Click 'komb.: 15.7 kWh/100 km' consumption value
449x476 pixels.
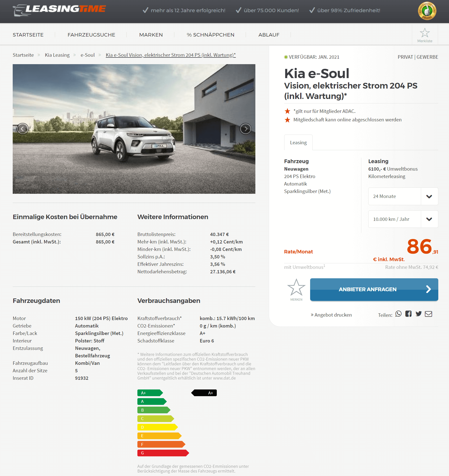227,318
